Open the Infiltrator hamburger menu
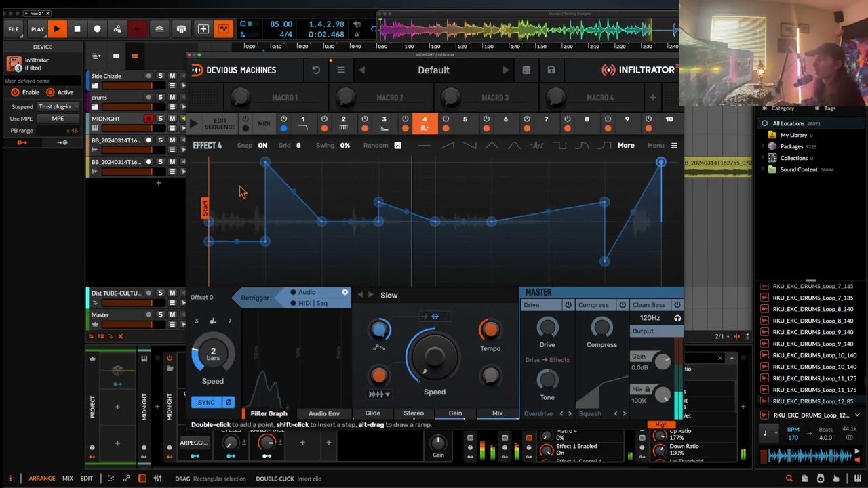 341,70
